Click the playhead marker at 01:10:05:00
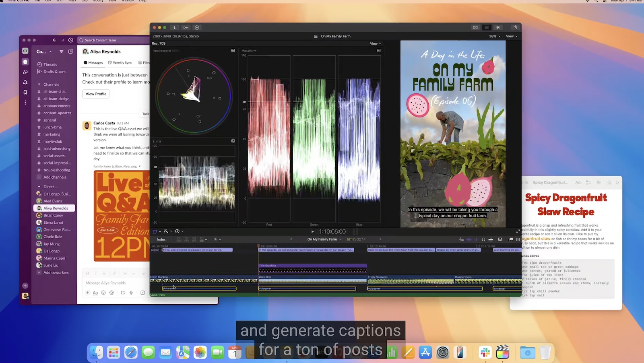This screenshot has width=644, height=363. pos(258,245)
